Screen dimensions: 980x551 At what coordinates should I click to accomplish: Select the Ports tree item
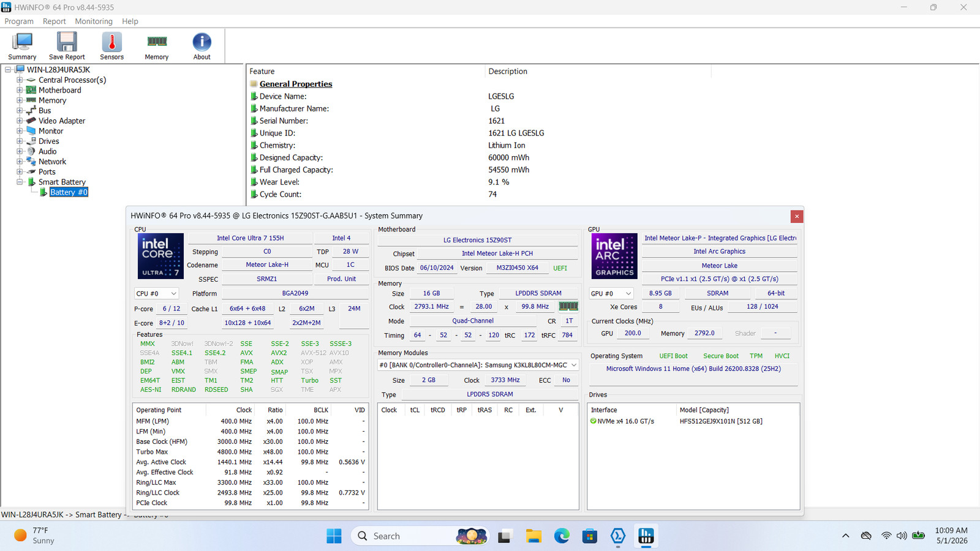(x=47, y=172)
